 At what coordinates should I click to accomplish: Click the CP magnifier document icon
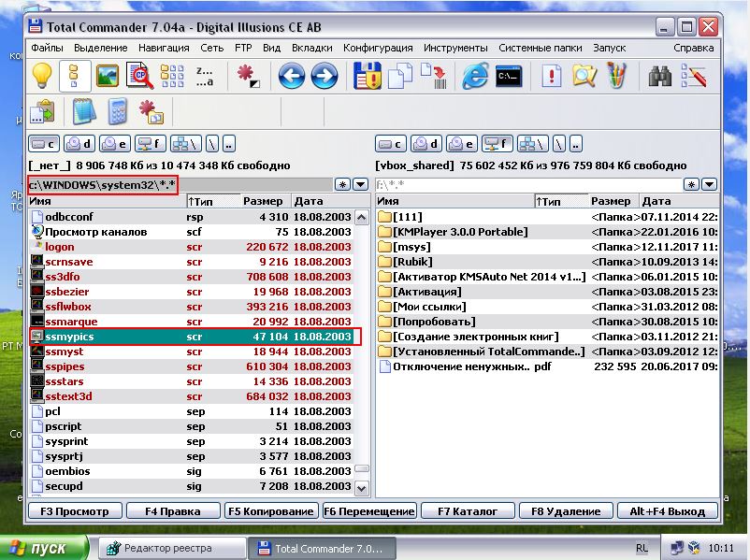click(139, 76)
